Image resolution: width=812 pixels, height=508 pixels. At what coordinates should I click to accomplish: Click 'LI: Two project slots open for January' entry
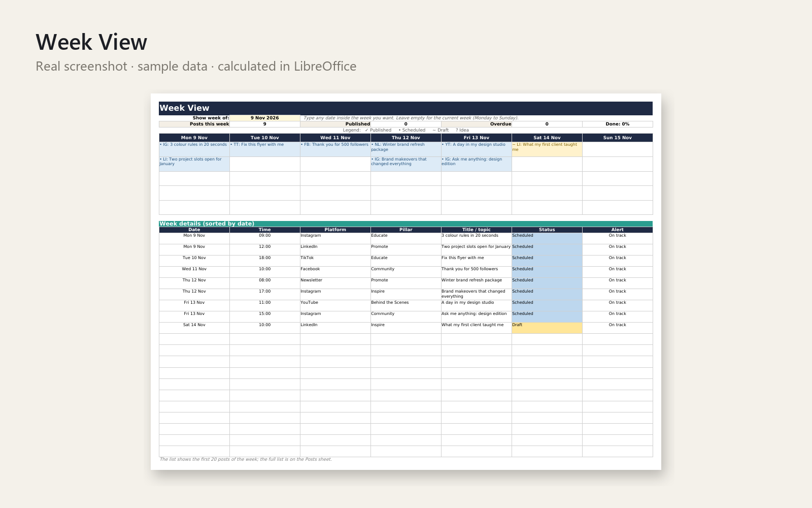pos(194,164)
